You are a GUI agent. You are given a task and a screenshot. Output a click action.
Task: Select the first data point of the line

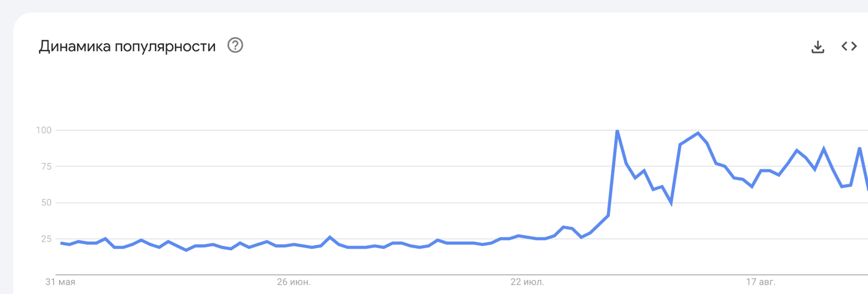pyautogui.click(x=61, y=243)
